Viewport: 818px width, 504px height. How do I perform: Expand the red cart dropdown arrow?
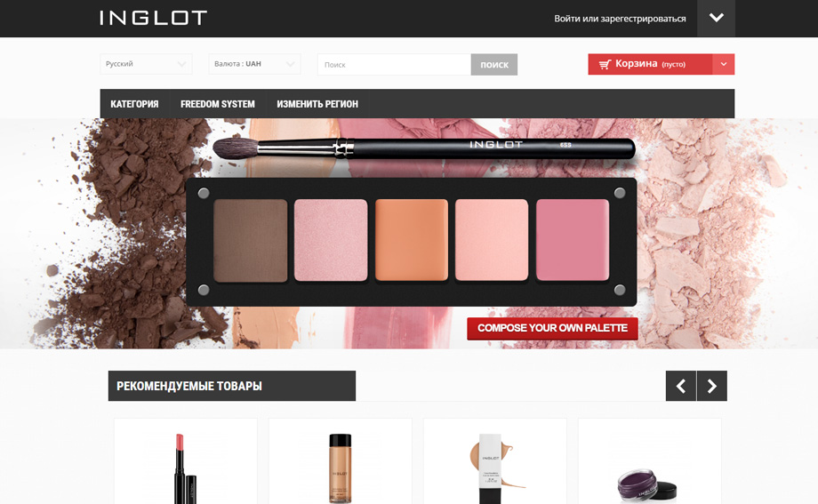coord(724,64)
